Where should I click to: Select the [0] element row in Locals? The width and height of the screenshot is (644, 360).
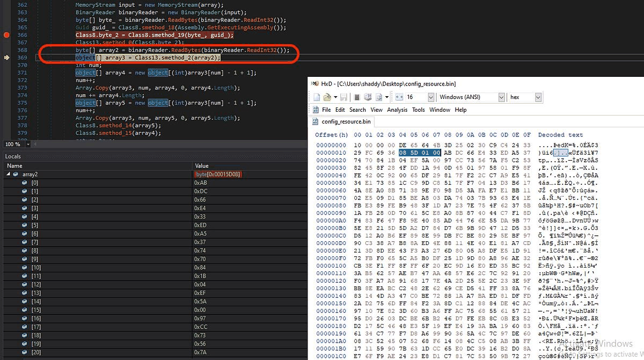pyautogui.click(x=154, y=183)
